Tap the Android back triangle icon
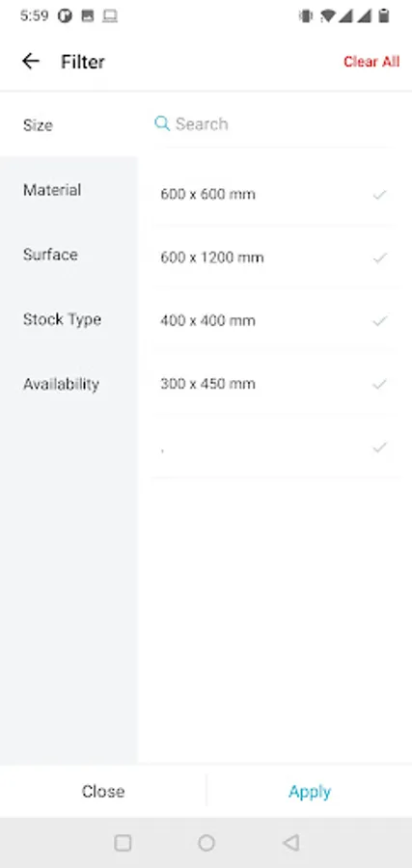This screenshot has width=412, height=868. (290, 843)
